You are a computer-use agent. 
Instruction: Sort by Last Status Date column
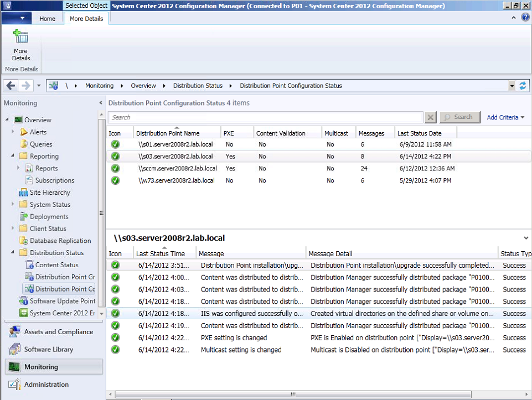click(426, 133)
